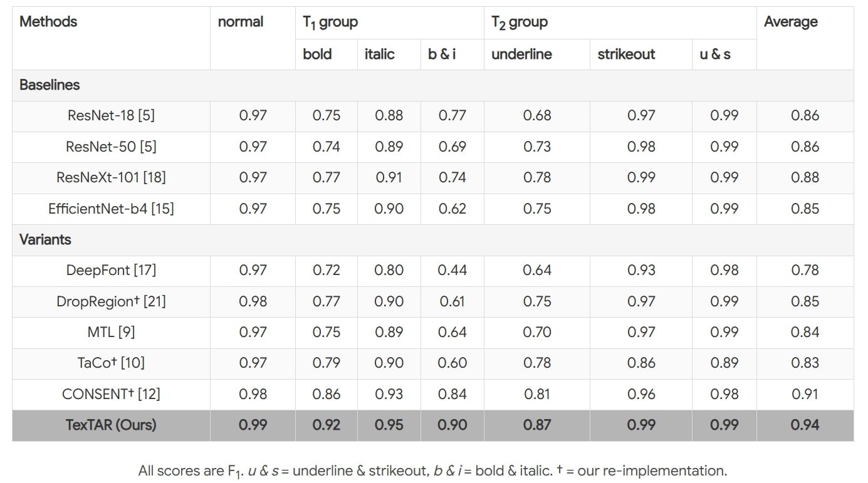Click the DeepFont [17] citation
868x483 pixels.
[x=111, y=270]
